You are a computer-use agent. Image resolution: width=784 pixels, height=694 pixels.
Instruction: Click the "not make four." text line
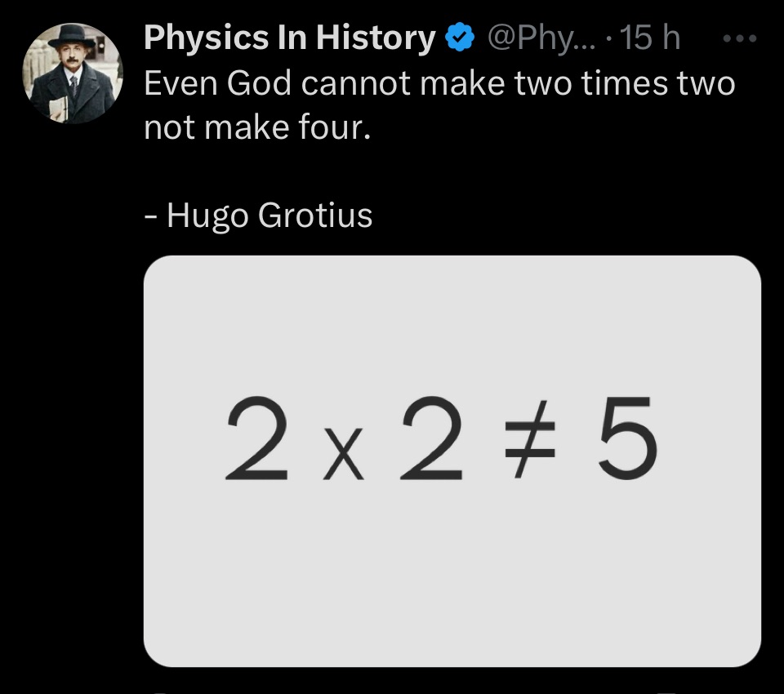click(x=257, y=127)
